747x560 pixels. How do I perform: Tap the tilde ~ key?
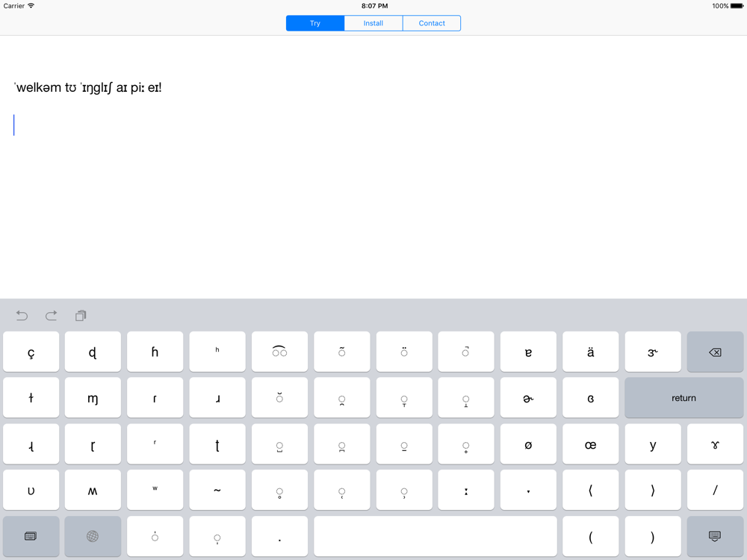[217, 490]
